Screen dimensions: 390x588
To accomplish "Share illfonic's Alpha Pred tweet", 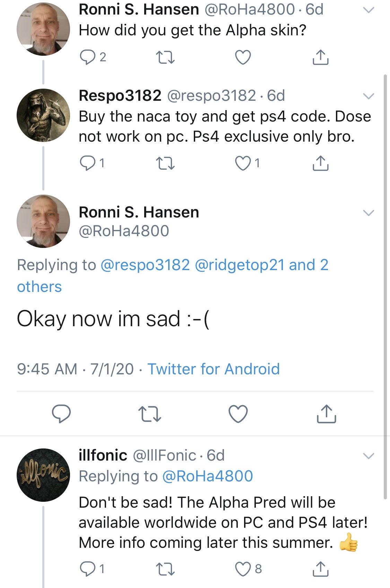I will [321, 569].
